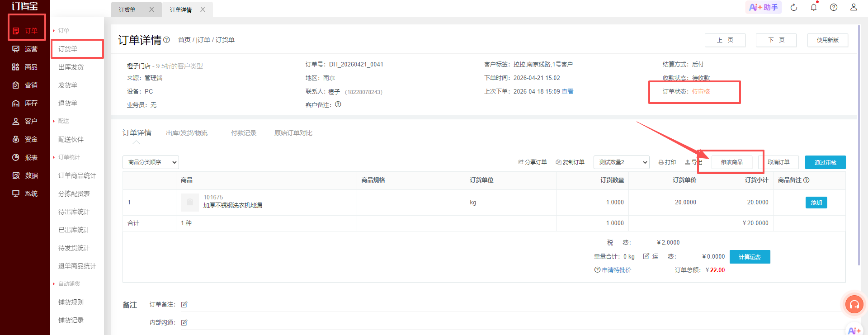Click the help icon beside 订单详情 title

[x=166, y=40]
